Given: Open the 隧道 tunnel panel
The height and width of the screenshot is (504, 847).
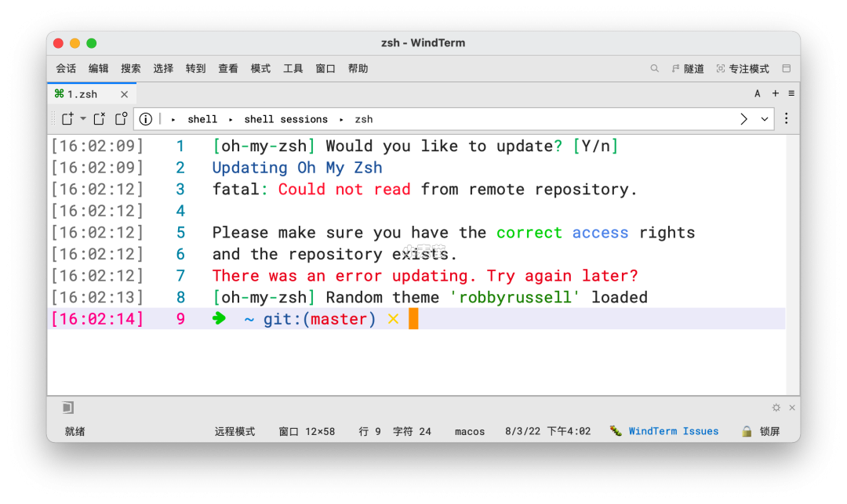Looking at the screenshot, I should [688, 69].
